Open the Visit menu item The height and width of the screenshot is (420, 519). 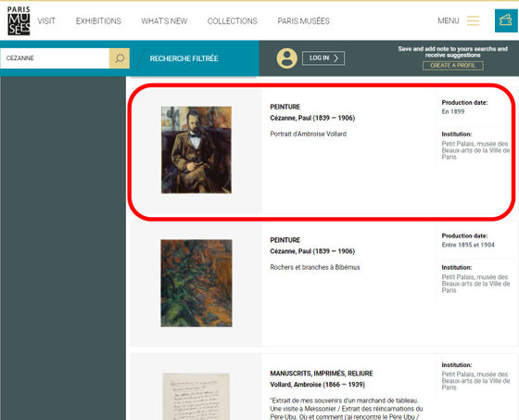[x=46, y=21]
